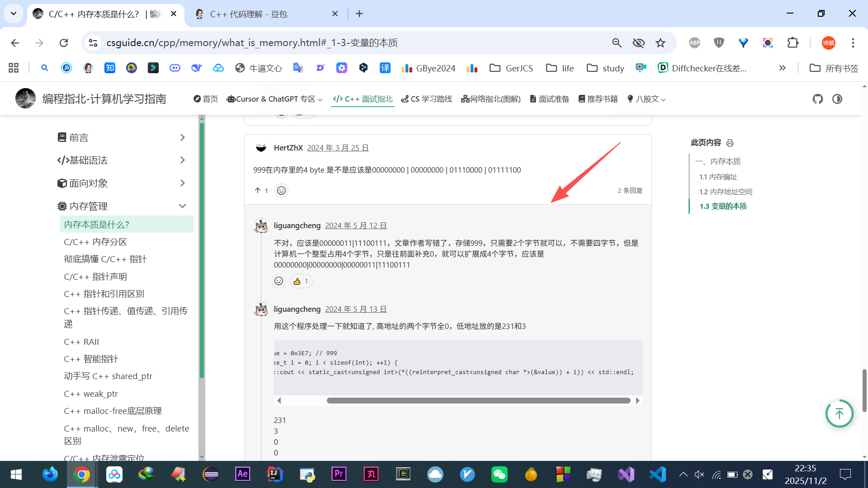This screenshot has width=868, height=488.
Task: Collapse the 内存管理 sidebar section
Action: [182, 206]
